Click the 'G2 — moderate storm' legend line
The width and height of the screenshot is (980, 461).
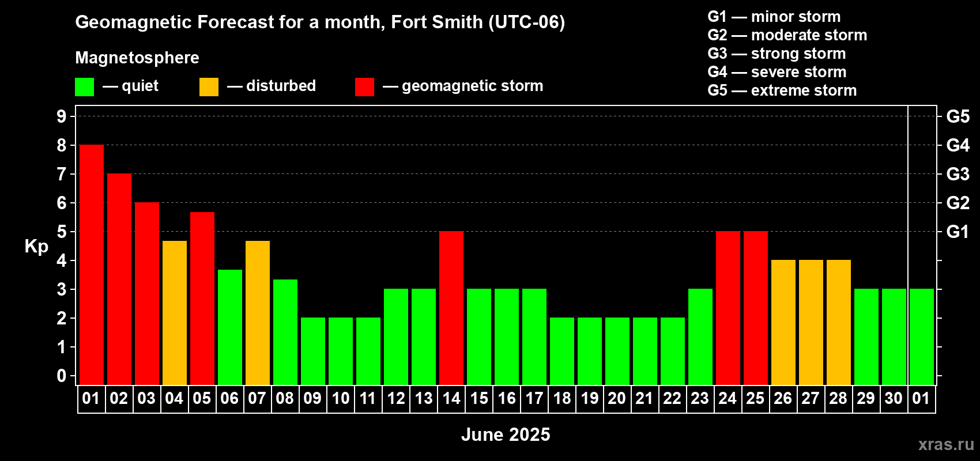point(787,35)
